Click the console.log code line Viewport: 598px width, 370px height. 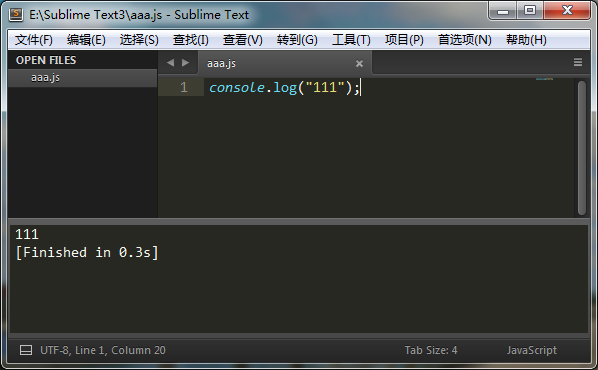[284, 87]
